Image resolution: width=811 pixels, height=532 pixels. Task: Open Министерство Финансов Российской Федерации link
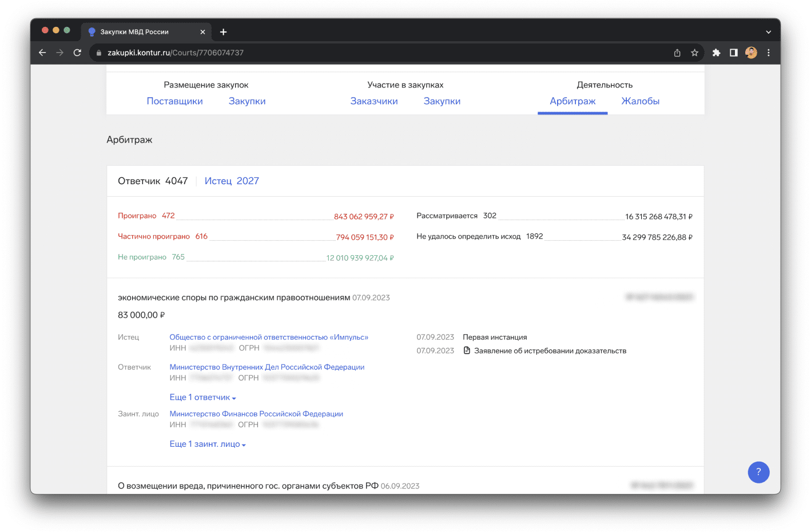[256, 414]
